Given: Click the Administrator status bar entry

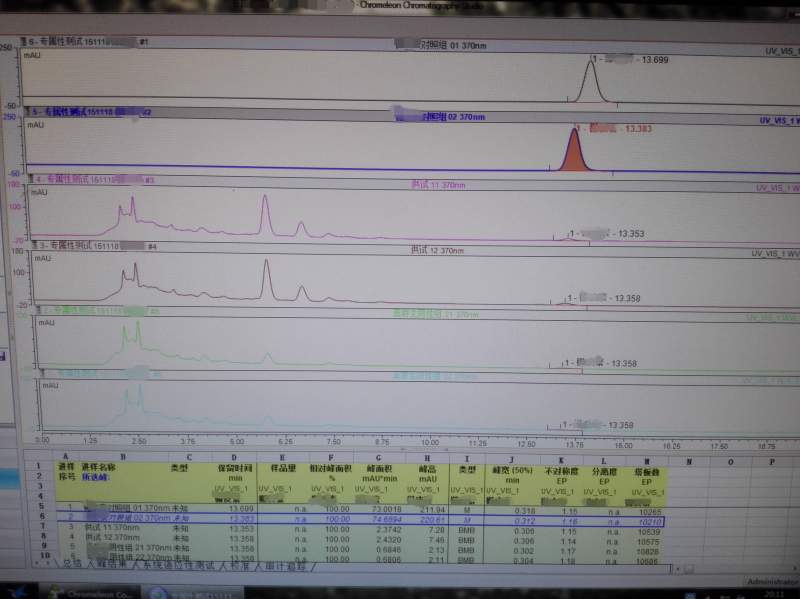Looking at the screenshot, I should point(772,582).
